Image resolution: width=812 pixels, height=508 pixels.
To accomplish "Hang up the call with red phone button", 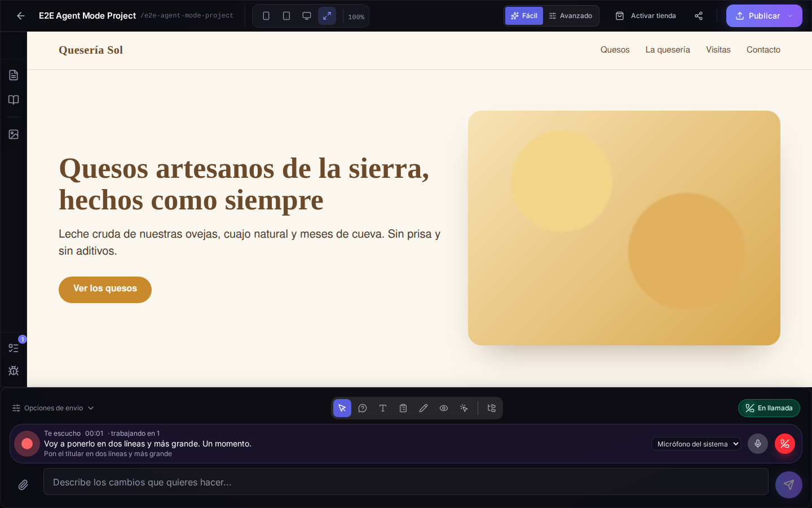I will coord(785,444).
